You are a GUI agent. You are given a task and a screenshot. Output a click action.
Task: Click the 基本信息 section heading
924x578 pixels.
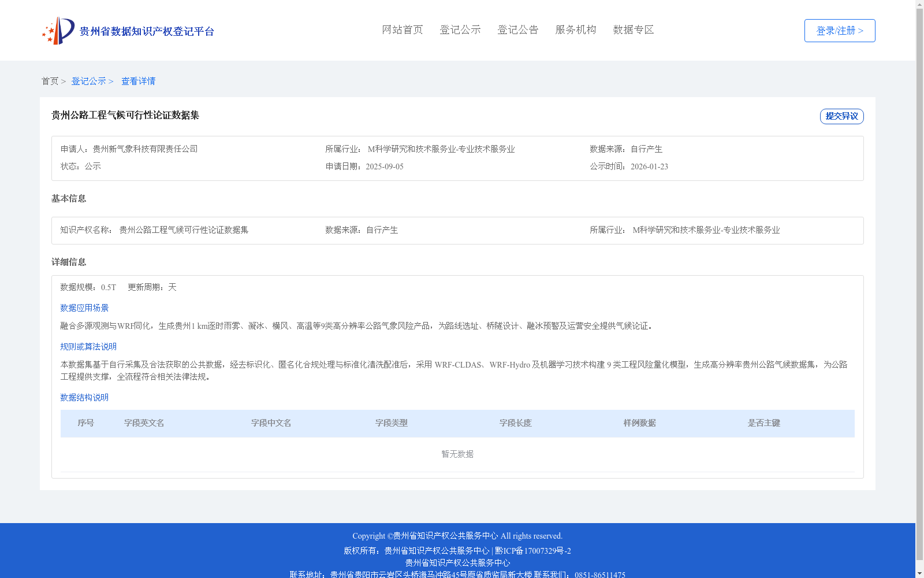69,198
